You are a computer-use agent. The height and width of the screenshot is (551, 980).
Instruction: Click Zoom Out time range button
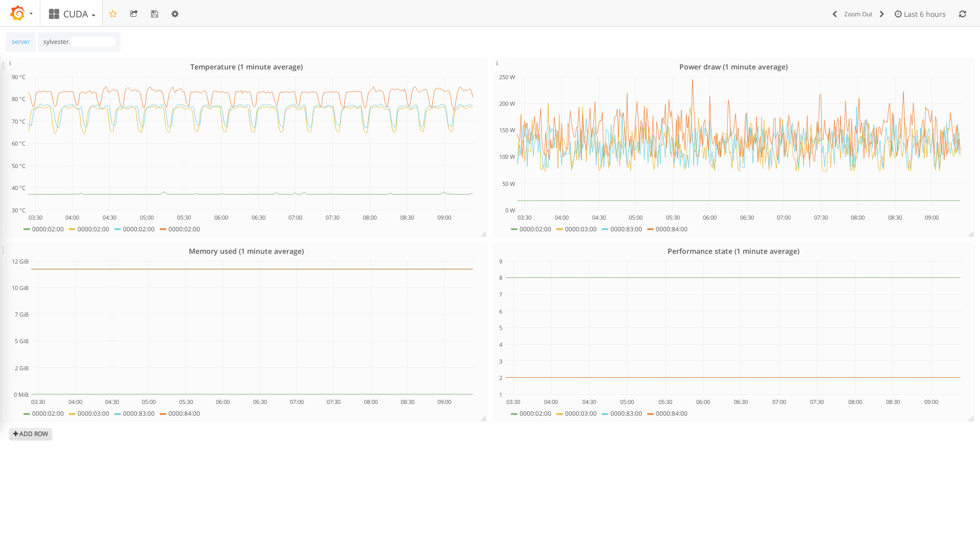858,14
